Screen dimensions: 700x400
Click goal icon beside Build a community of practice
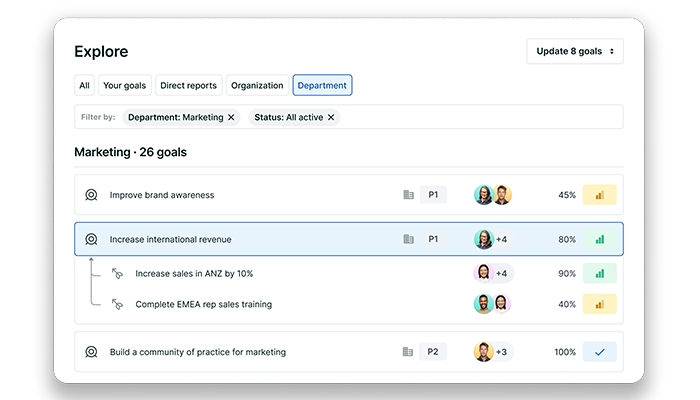coord(91,352)
